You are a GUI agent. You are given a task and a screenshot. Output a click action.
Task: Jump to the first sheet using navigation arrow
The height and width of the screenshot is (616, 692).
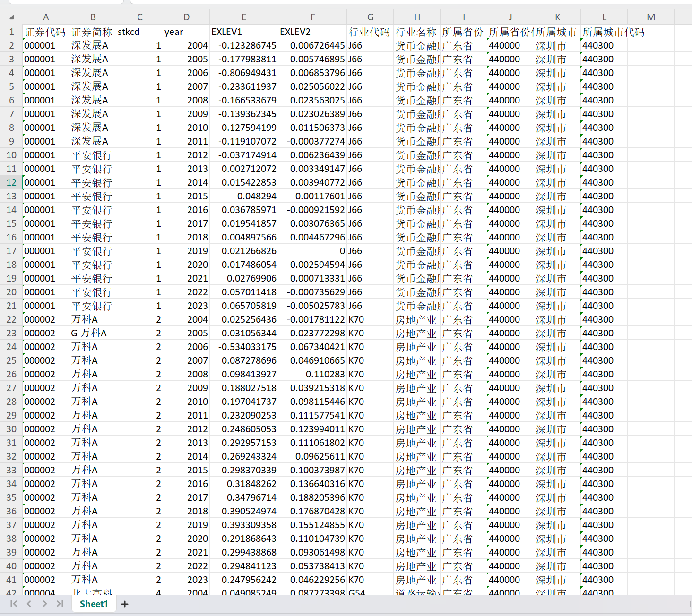tap(14, 604)
